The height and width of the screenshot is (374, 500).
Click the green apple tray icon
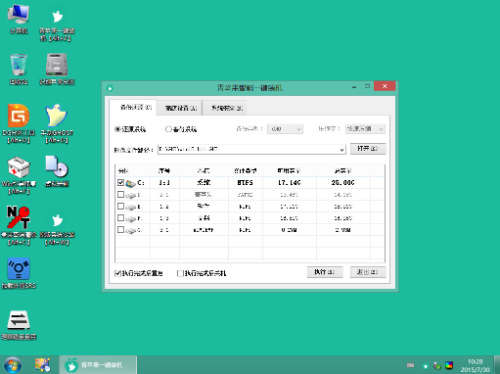425,366
